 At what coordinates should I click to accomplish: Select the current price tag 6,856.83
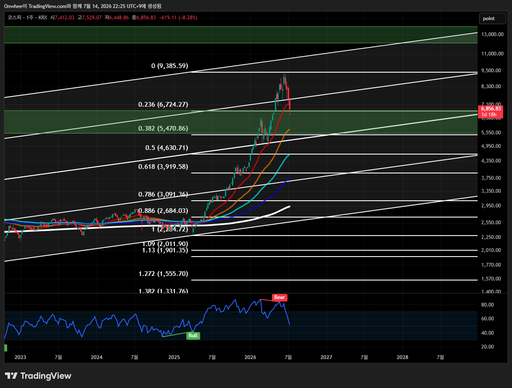[x=490, y=111]
